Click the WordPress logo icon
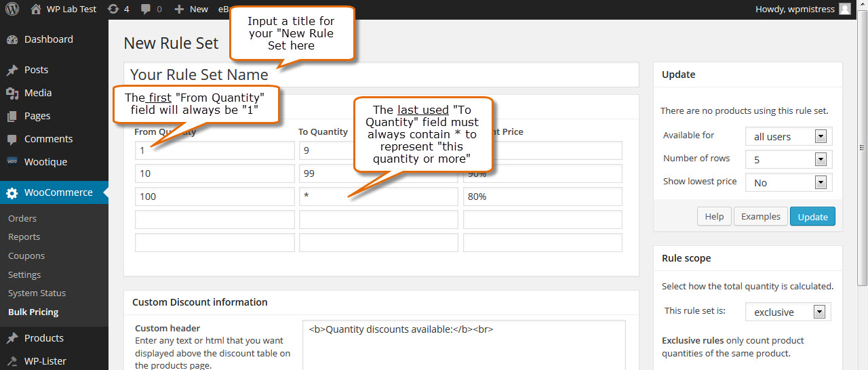The width and height of the screenshot is (868, 370). (13, 9)
